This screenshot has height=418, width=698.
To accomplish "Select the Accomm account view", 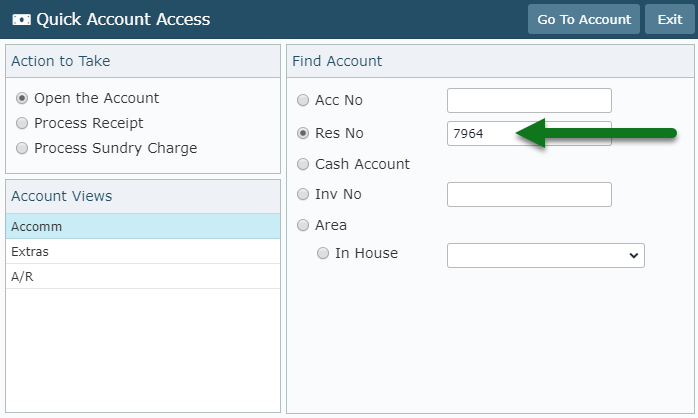I will (x=143, y=227).
